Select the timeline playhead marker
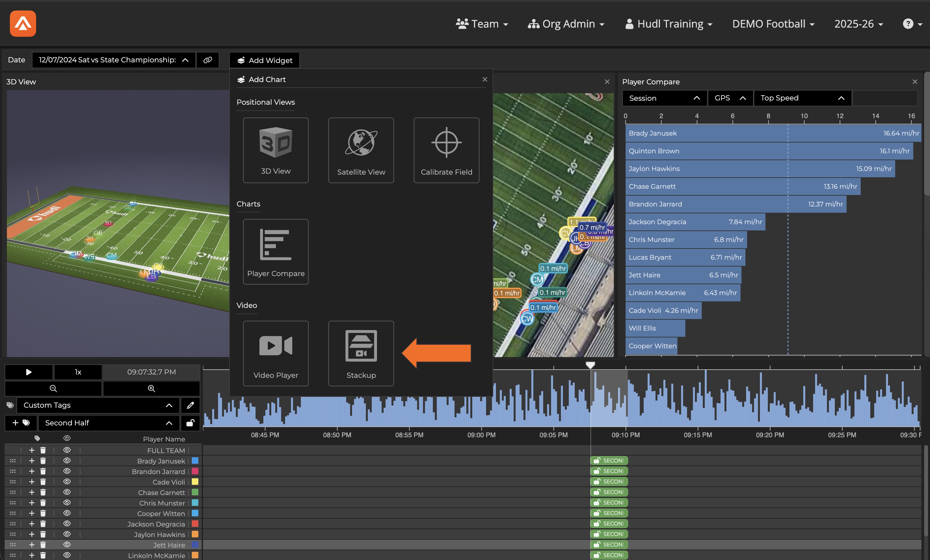Screen dimensions: 930x560 point(590,365)
